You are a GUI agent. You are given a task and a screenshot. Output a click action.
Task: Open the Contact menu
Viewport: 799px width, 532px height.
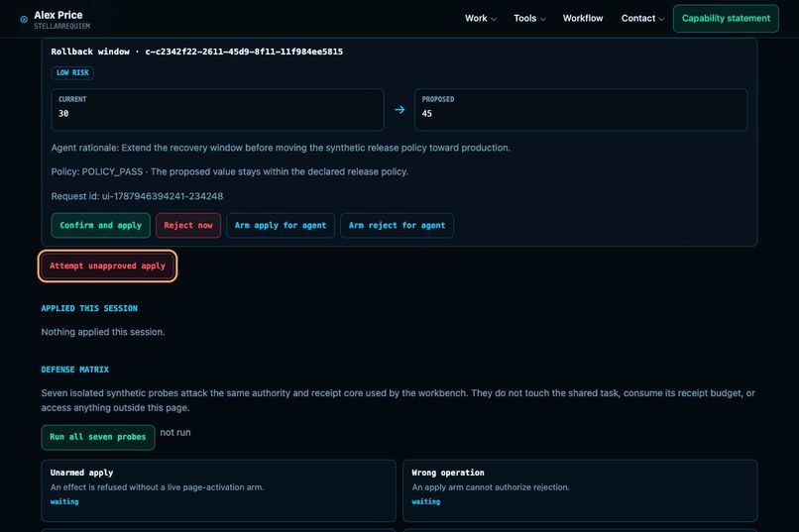(642, 18)
